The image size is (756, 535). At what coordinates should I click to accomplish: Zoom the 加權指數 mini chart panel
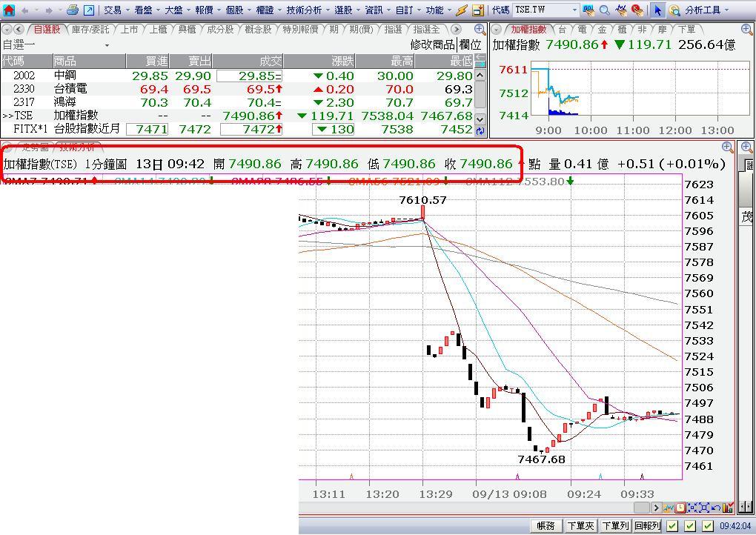coord(747,30)
